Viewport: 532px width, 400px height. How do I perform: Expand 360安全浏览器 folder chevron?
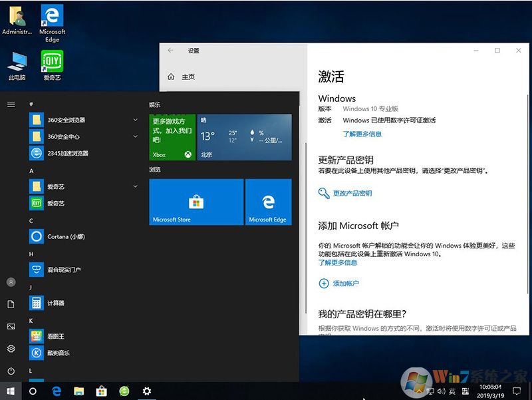coord(136,120)
